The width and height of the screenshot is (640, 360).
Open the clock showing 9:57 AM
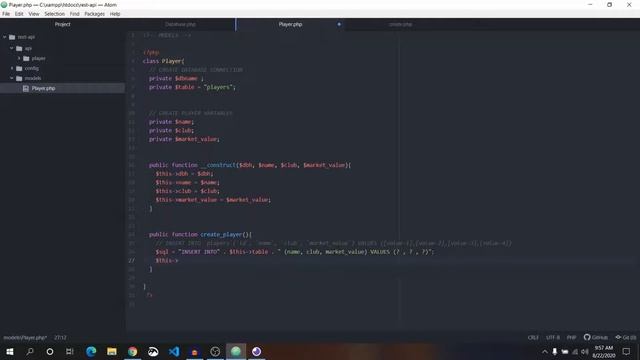604,351
